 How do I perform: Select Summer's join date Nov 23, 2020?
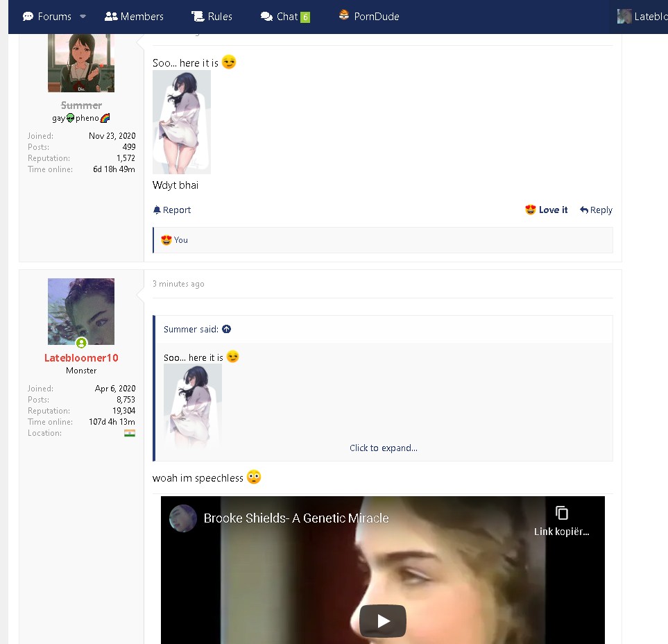(112, 136)
